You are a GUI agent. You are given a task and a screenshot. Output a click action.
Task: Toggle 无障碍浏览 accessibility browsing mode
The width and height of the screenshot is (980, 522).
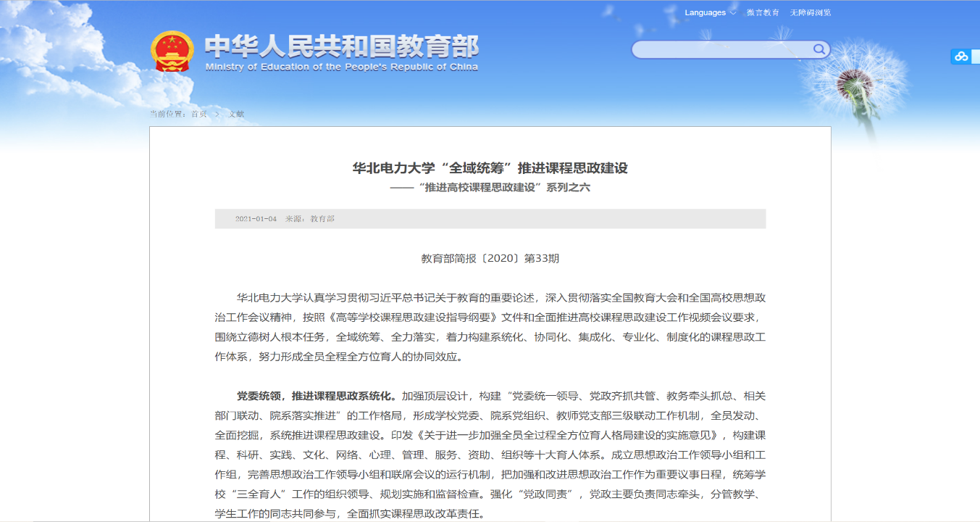811,12
